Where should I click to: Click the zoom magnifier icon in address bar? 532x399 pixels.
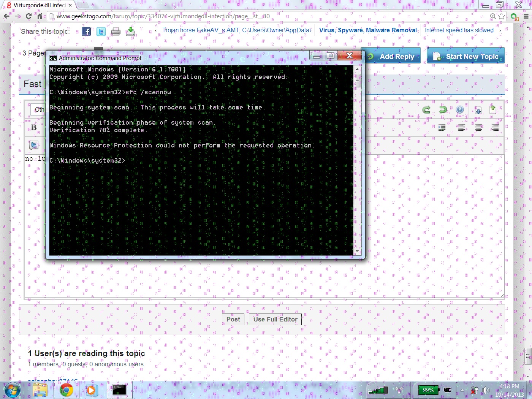click(493, 16)
